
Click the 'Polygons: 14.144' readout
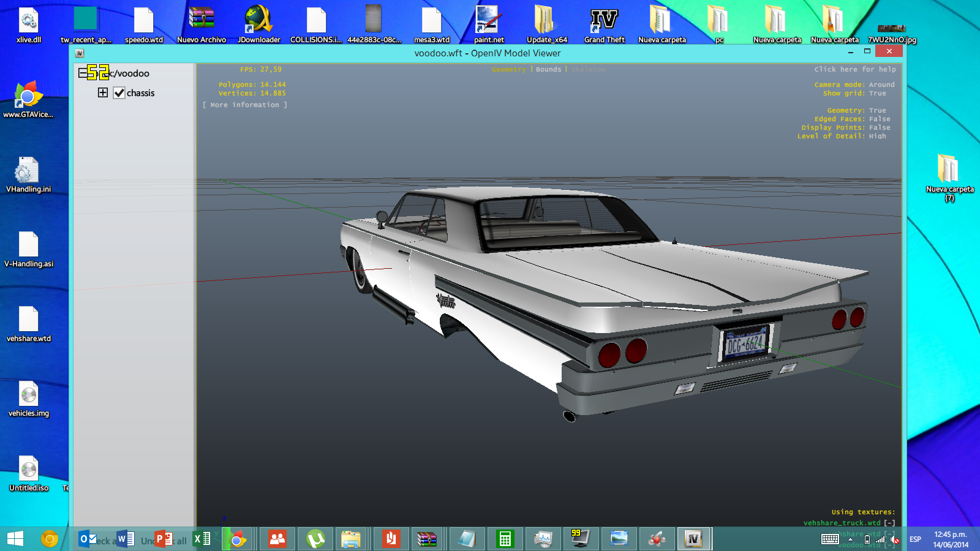tap(252, 85)
